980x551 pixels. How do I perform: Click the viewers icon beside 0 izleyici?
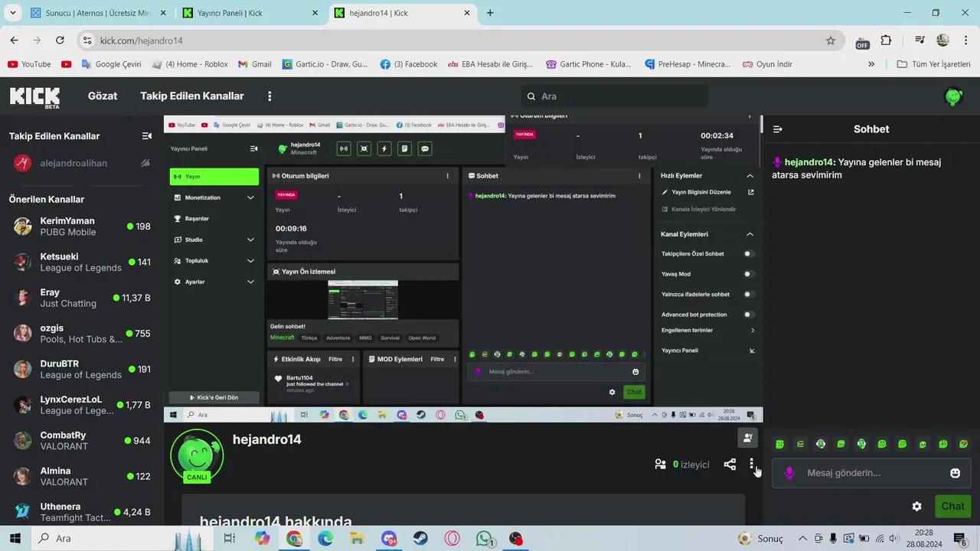pos(660,465)
